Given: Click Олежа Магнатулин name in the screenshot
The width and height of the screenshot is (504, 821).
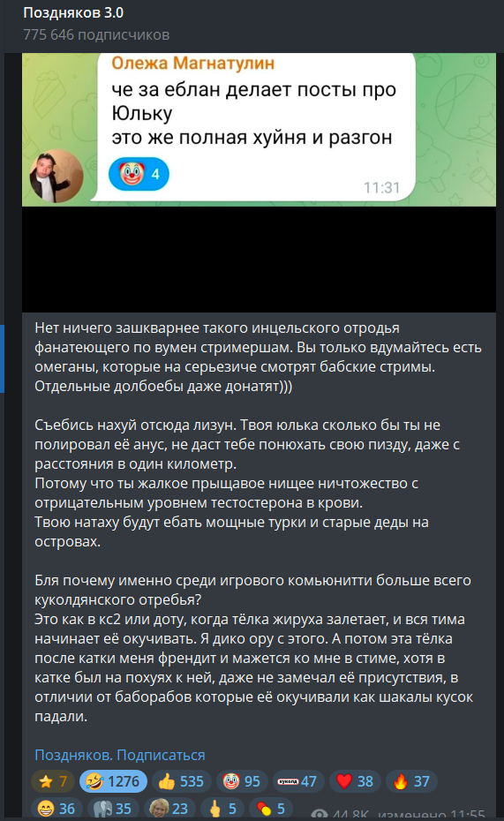Looking at the screenshot, I should (192, 63).
